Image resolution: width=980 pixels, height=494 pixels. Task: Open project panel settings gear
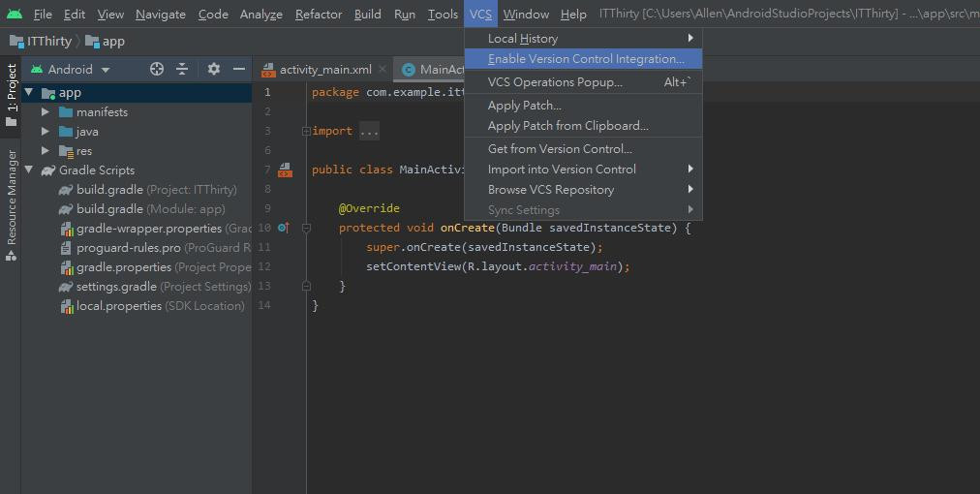pyautogui.click(x=214, y=69)
